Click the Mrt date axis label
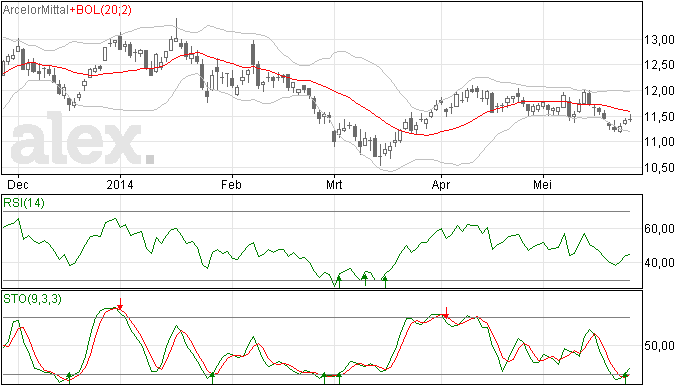690x387 pixels. (334, 184)
